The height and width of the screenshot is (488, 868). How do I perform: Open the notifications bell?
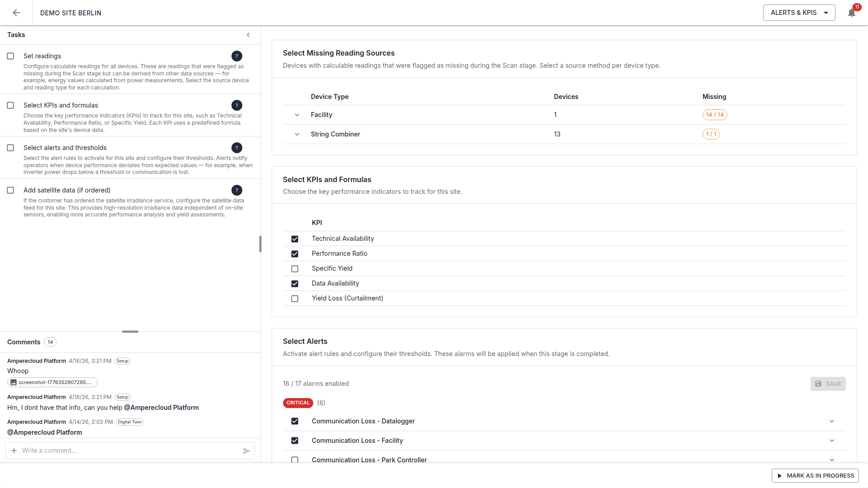point(852,13)
